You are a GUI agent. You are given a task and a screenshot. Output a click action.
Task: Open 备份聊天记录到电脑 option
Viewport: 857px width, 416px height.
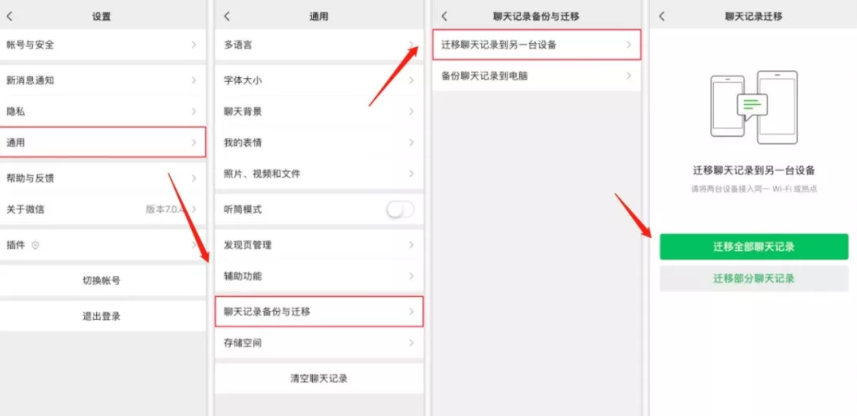pyautogui.click(x=536, y=76)
